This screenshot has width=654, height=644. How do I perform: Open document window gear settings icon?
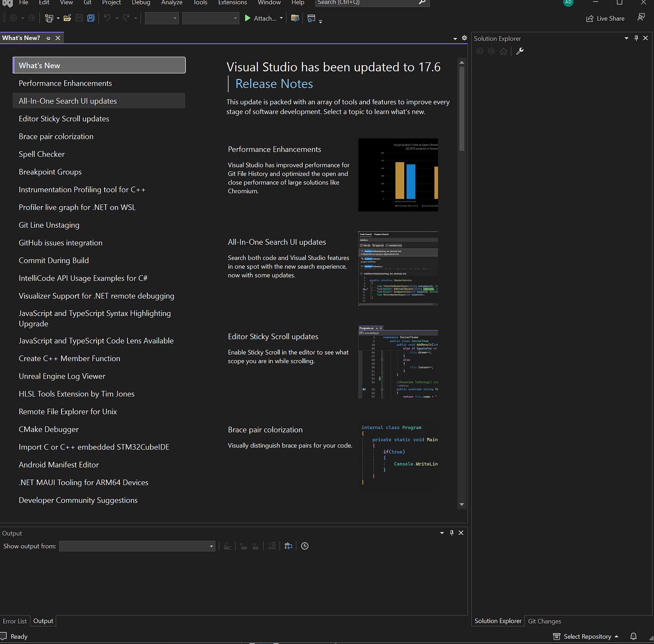tap(464, 38)
